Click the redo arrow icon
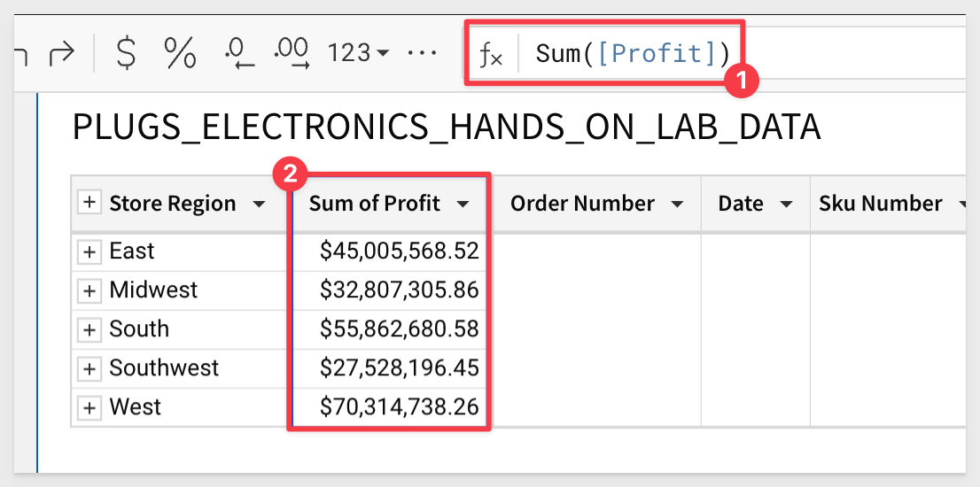The height and width of the screenshot is (487, 980). coord(61,54)
